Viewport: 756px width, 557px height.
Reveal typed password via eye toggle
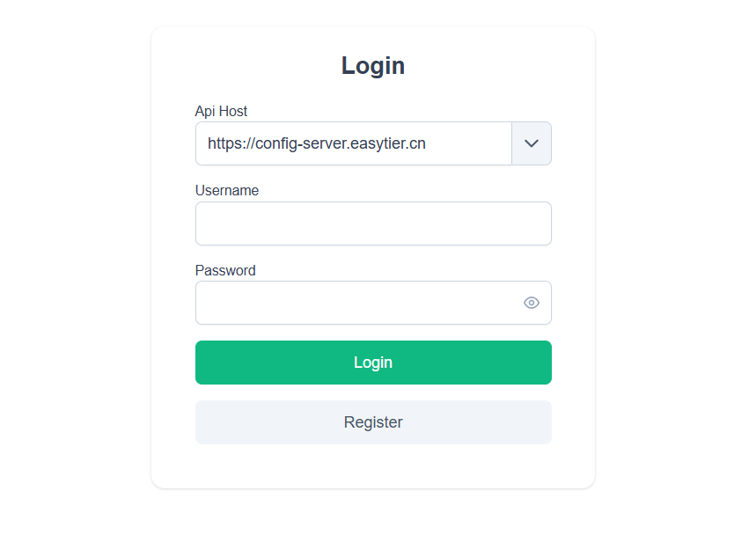[x=532, y=303]
